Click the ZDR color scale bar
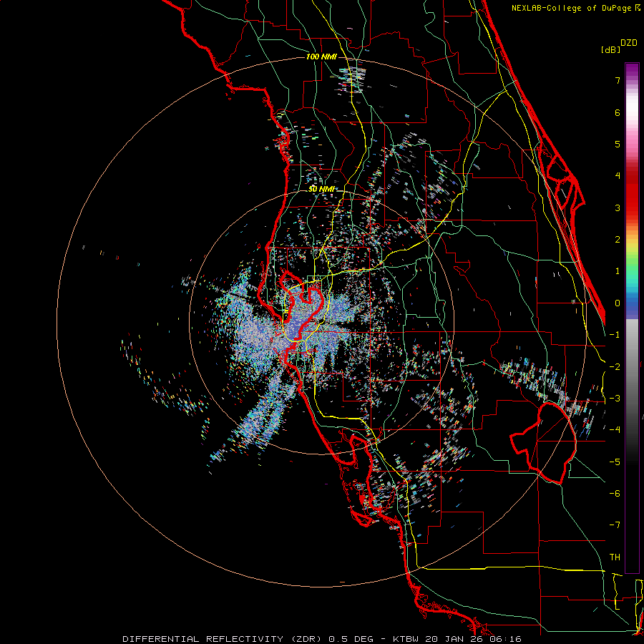This screenshot has width=644, height=644. pos(632,318)
